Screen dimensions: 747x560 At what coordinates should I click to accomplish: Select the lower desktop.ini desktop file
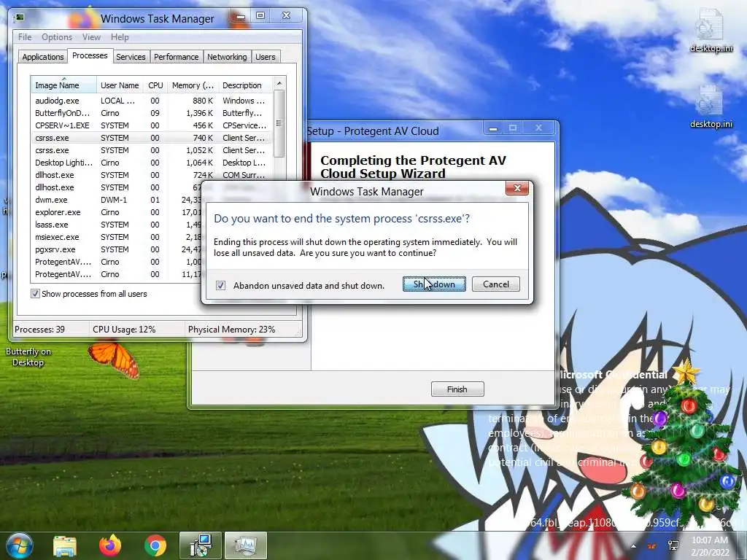tap(711, 107)
